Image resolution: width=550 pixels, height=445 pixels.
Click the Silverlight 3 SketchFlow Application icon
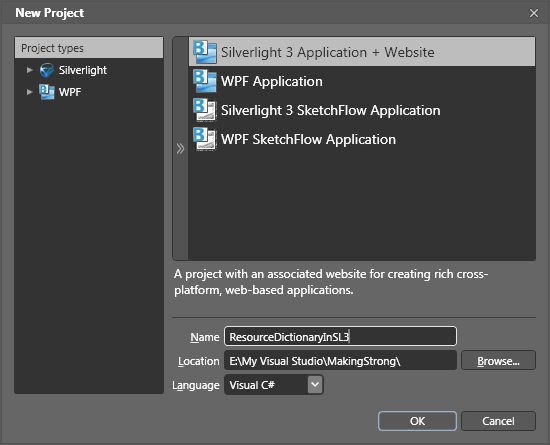click(x=205, y=110)
